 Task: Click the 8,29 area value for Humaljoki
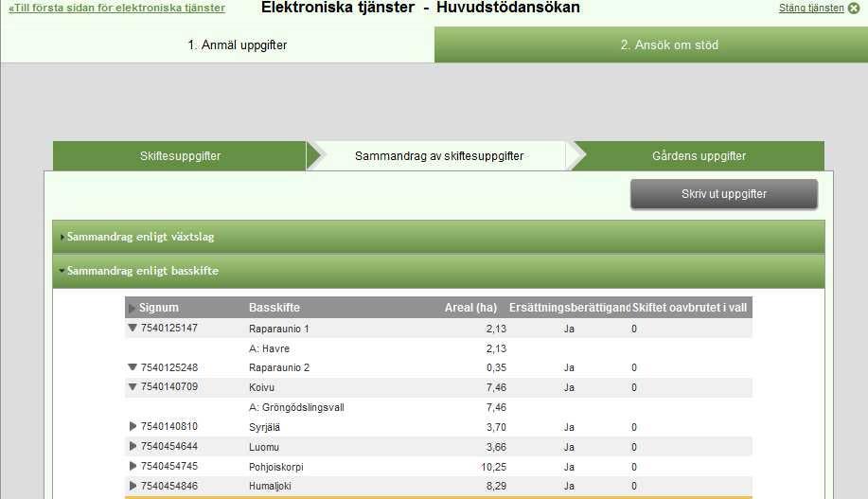496,487
